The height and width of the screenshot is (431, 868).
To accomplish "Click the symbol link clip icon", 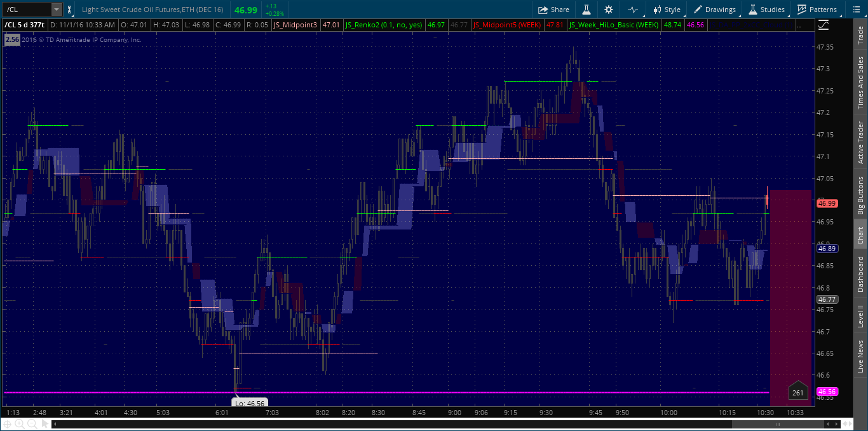I will (69, 10).
